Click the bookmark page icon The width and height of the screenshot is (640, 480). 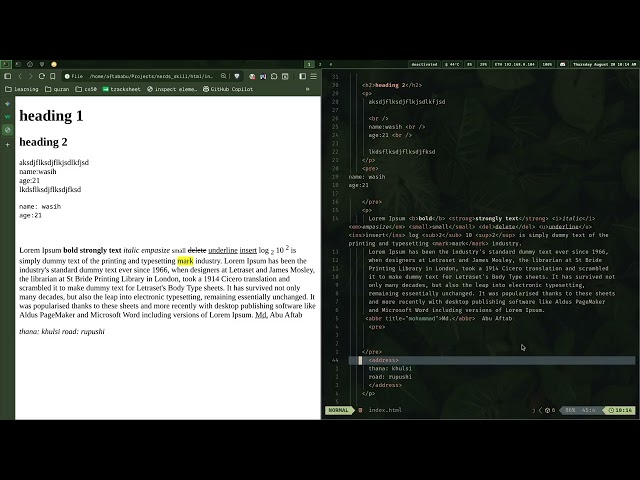[x=53, y=76]
